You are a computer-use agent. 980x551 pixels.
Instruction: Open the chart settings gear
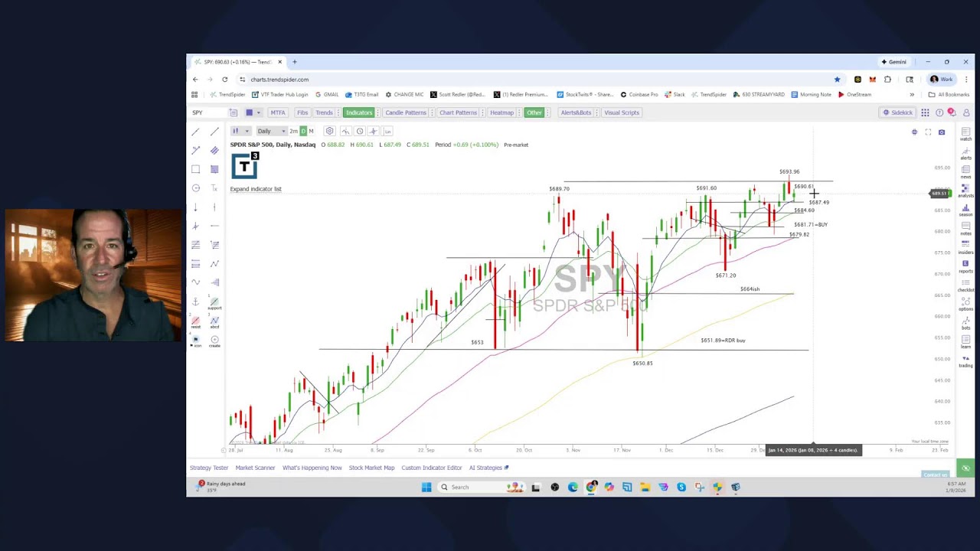[329, 131]
